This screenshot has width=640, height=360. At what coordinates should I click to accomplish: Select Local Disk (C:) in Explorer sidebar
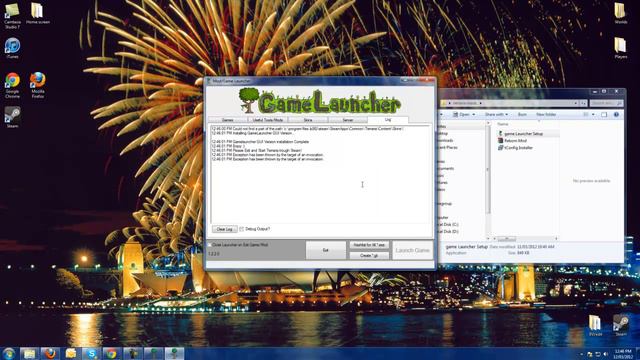(x=447, y=224)
